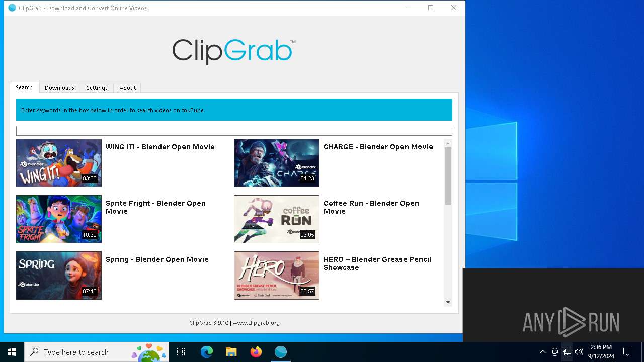Screen dimensions: 644x362
Task: Click the YouTube keyword search box
Action: point(234,131)
